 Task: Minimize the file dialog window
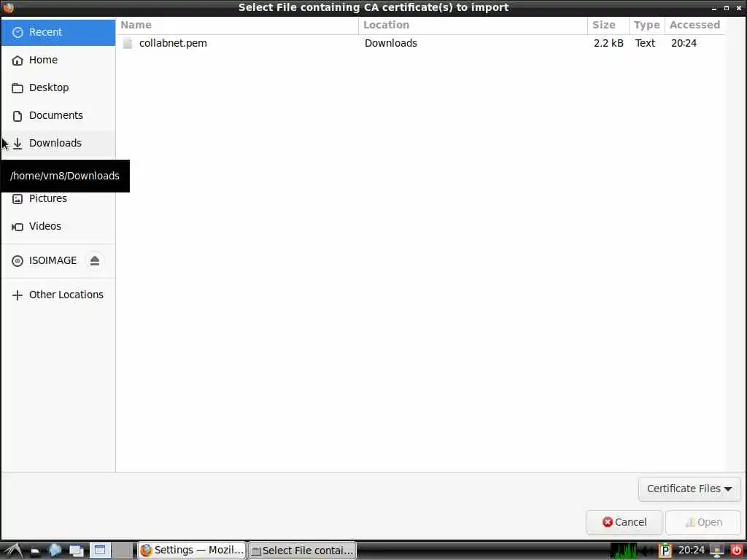[713, 9]
